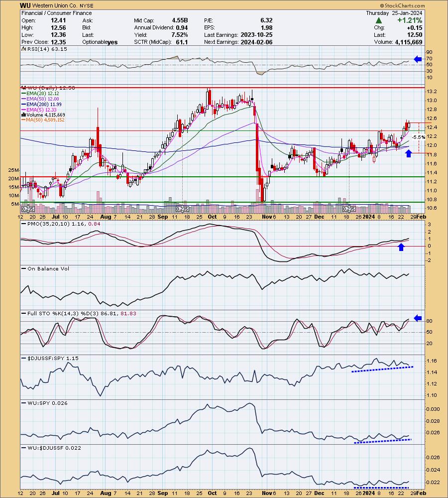Click the EMA(20) 12.12 legend entry
Image resolution: width=448 pixels, height=498 pixels.
40,94
